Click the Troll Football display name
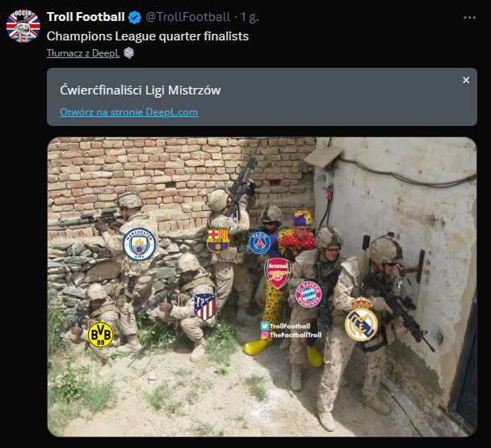Screen dimensions: 491x448 point(86,17)
